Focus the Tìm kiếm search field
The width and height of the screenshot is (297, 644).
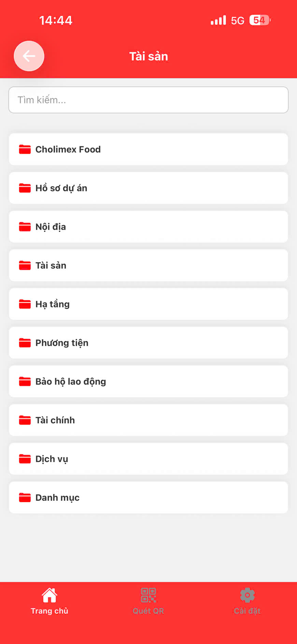tap(148, 100)
